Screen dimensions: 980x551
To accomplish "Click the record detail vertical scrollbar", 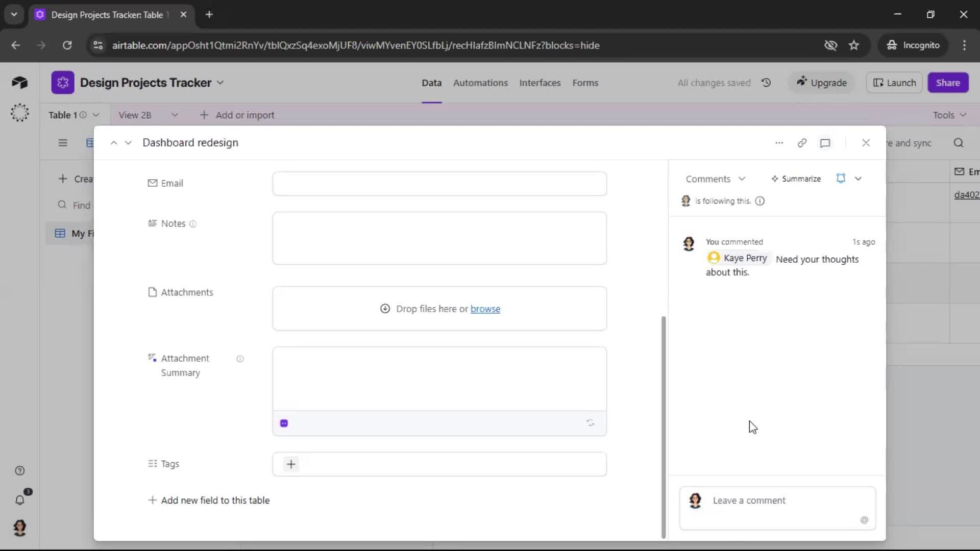I will point(663,428).
